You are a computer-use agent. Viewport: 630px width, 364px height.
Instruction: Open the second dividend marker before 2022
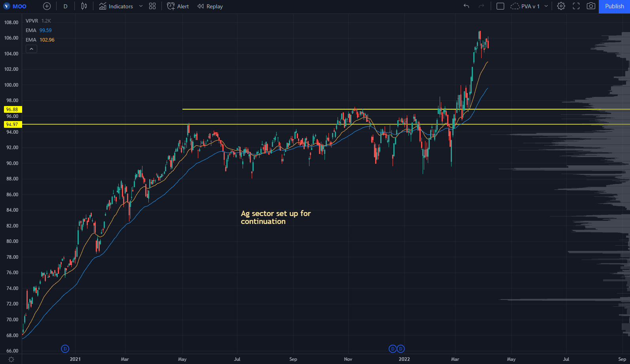click(400, 349)
